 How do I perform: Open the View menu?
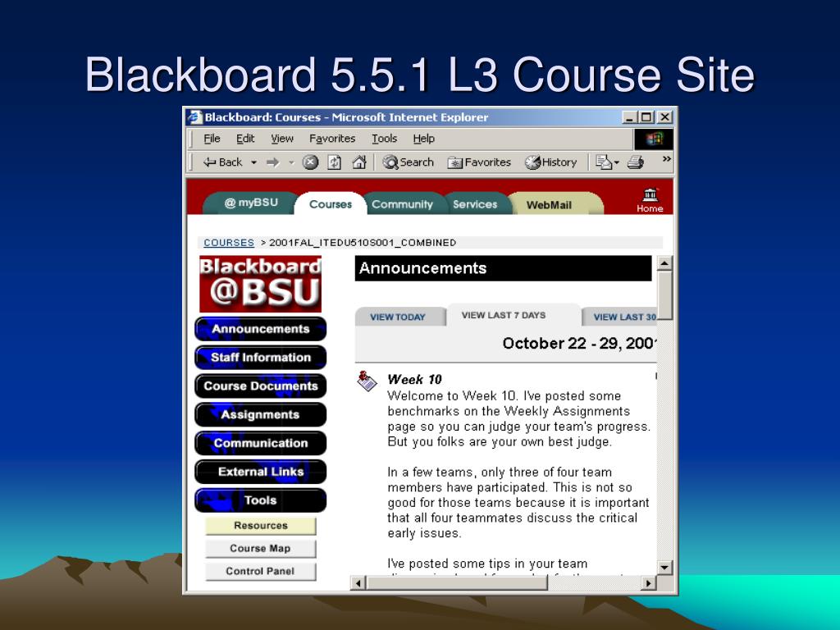(282, 139)
